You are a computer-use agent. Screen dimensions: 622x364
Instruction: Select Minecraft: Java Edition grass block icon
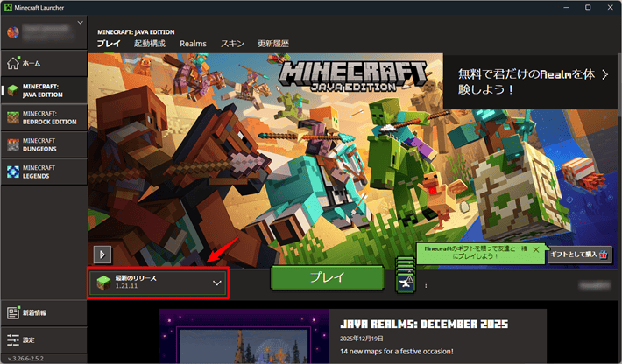tap(12, 90)
